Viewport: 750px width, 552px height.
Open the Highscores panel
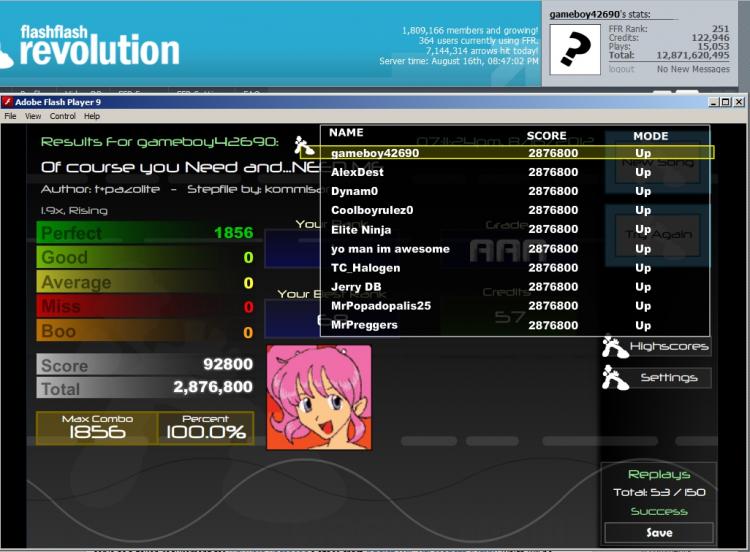pyautogui.click(x=668, y=346)
